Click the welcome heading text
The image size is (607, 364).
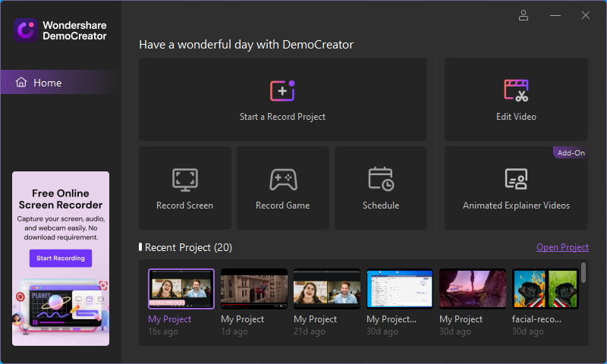[x=246, y=45]
